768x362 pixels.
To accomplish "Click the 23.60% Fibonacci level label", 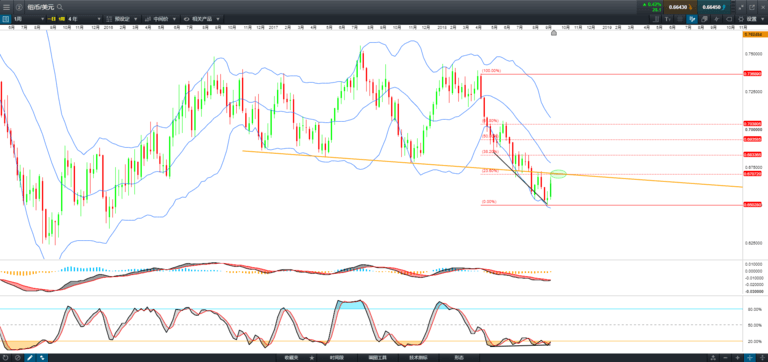I will coord(490,170).
